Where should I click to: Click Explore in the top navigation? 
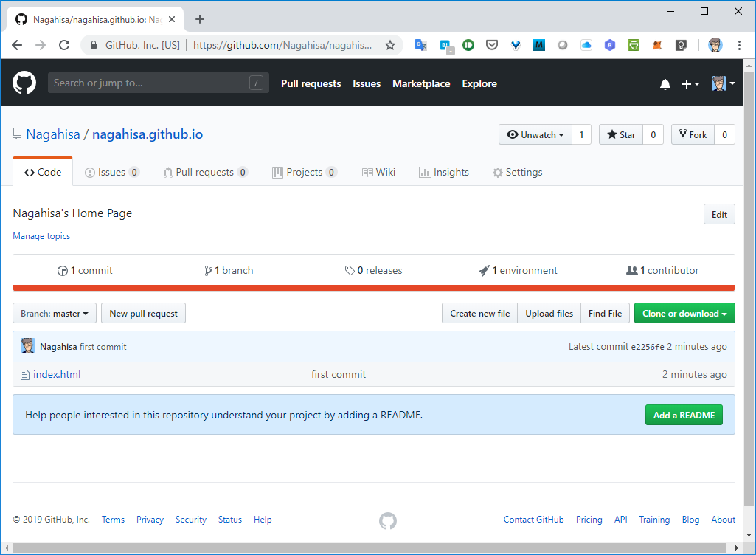pyautogui.click(x=479, y=83)
